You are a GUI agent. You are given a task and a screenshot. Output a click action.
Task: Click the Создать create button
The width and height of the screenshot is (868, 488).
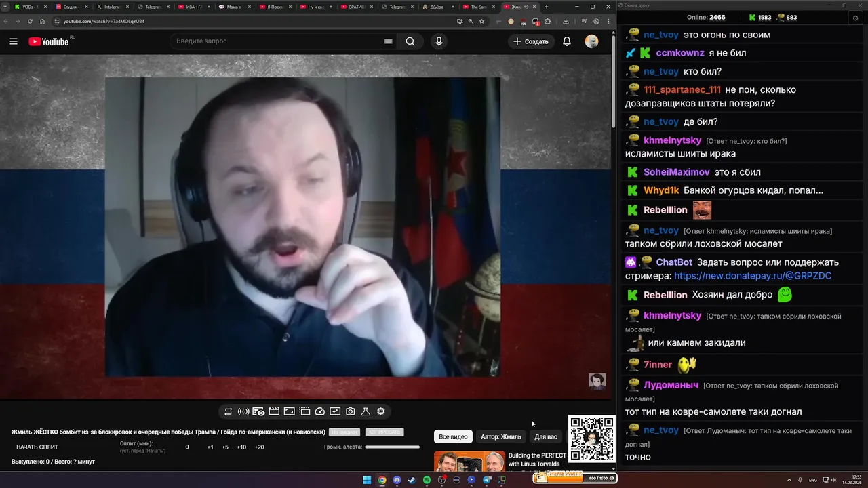coord(531,41)
